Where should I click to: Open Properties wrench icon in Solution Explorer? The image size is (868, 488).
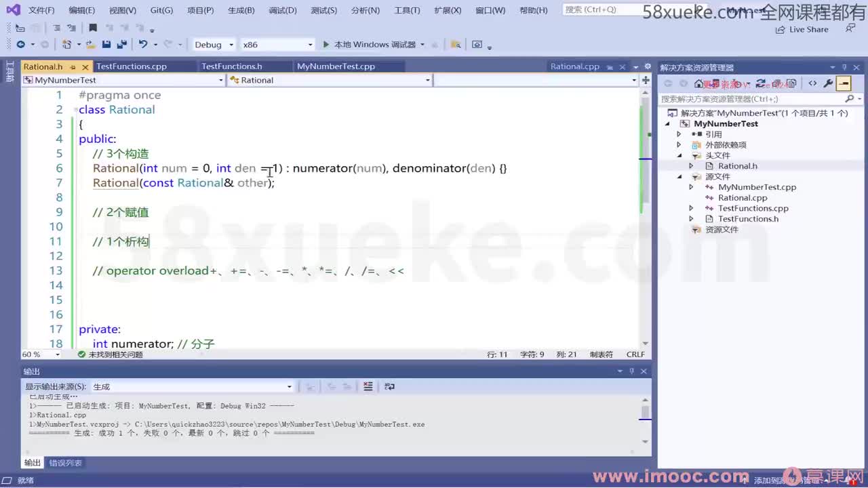pyautogui.click(x=828, y=83)
